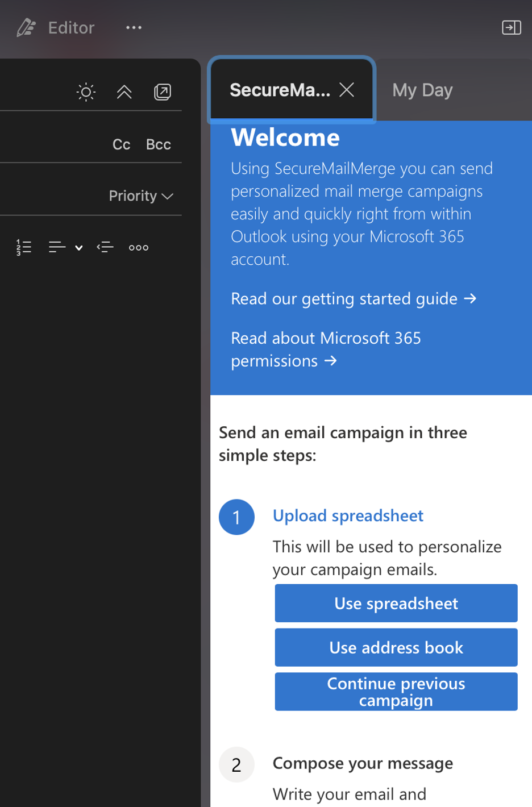Close the SecureMailMerge panel tab

coord(347,89)
